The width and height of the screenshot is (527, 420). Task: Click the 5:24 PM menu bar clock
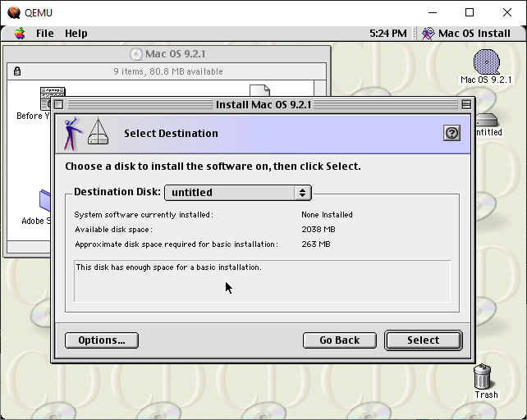[x=388, y=34]
